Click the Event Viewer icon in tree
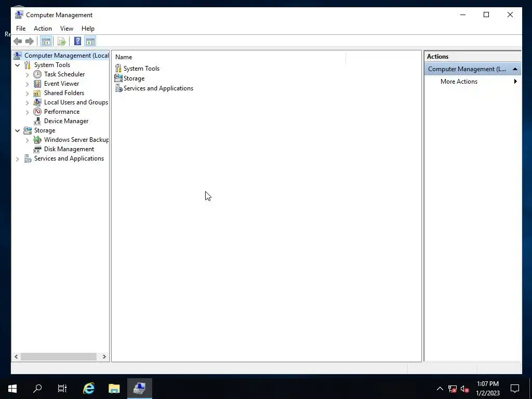 (x=37, y=84)
